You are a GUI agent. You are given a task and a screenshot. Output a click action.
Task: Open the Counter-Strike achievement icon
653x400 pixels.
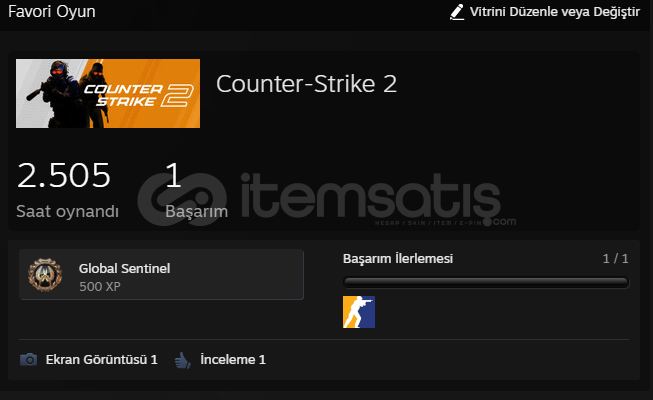tap(359, 312)
